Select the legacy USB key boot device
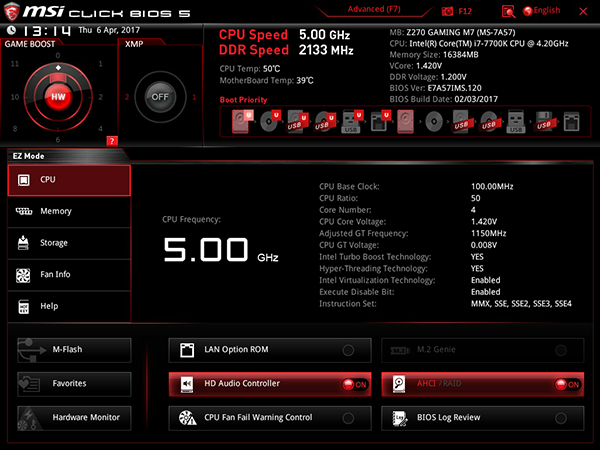This screenshot has width=600, height=450. [x=516, y=122]
